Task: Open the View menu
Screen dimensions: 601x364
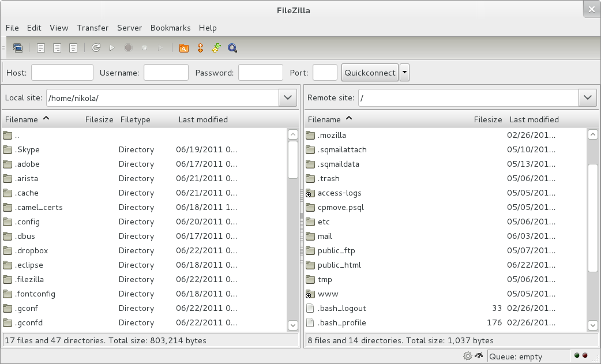Action: pos(59,28)
